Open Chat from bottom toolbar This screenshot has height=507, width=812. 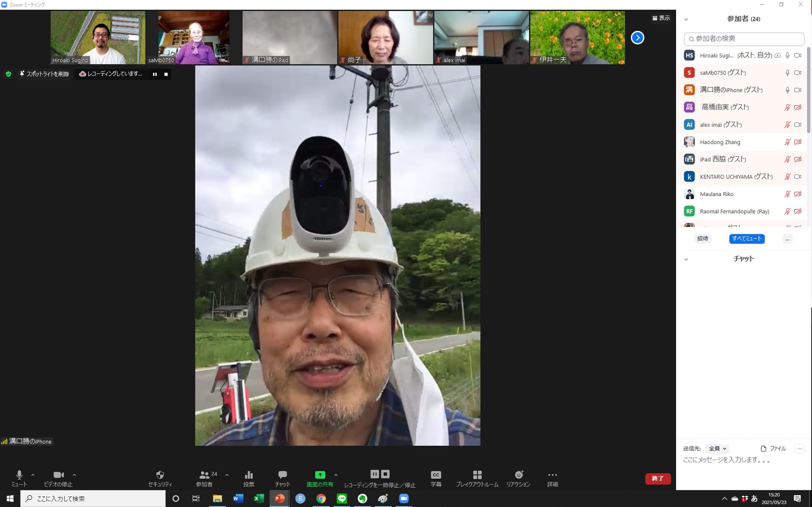pyautogui.click(x=283, y=478)
